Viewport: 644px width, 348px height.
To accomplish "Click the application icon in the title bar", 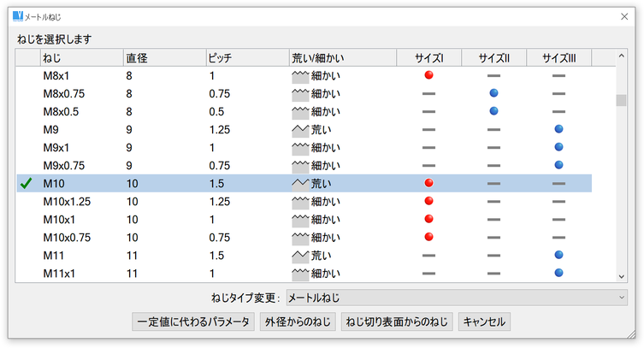I will pos(18,16).
